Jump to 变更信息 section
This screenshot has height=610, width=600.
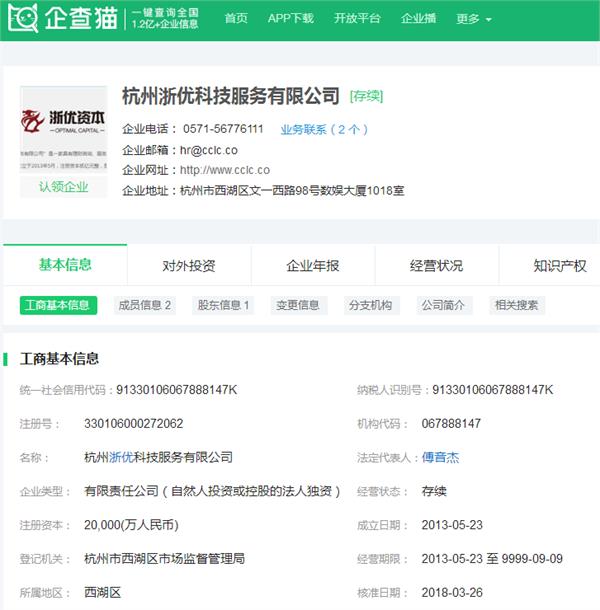coord(298,305)
